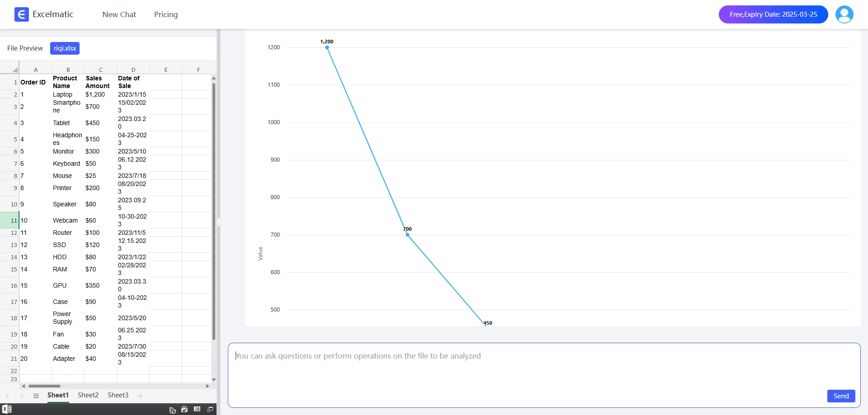Click the panel splitter handle between preview and chat
The image size is (868, 415).
218,222
